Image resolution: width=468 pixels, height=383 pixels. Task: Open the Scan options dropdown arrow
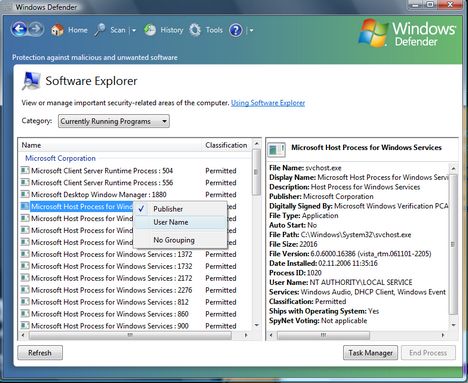pyautogui.click(x=134, y=30)
